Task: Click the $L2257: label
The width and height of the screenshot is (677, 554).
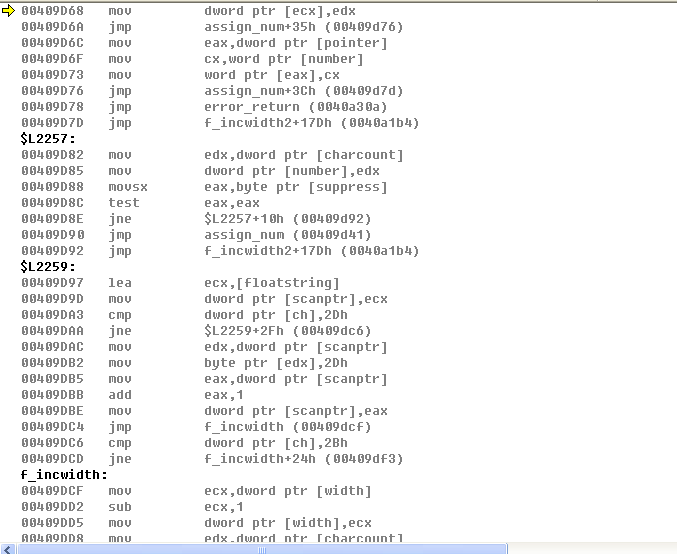Action: pyautogui.click(x=47, y=139)
